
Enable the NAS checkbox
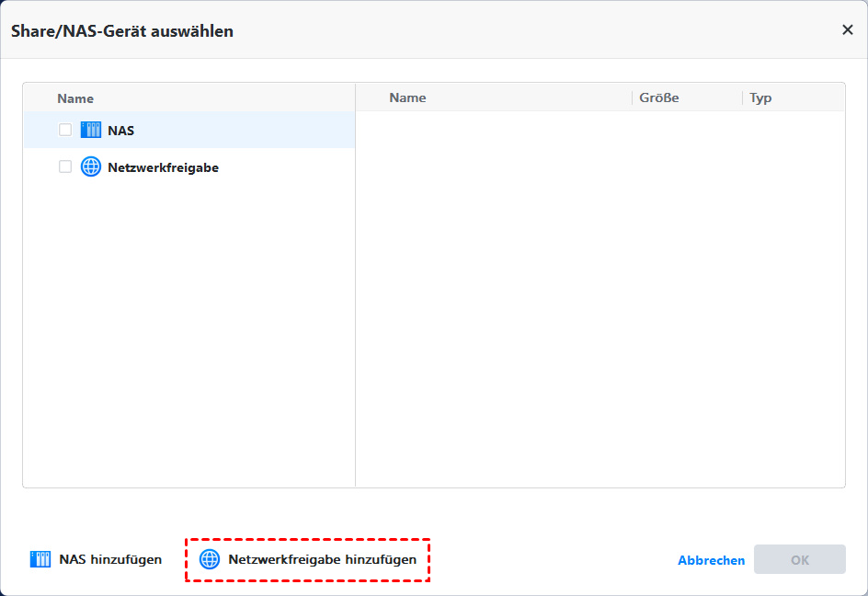tap(65, 130)
